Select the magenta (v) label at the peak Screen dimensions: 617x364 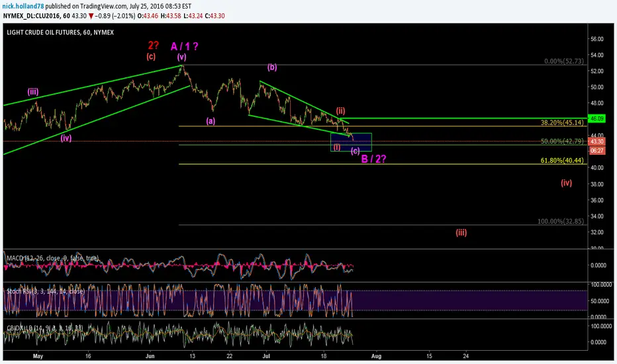(181, 57)
